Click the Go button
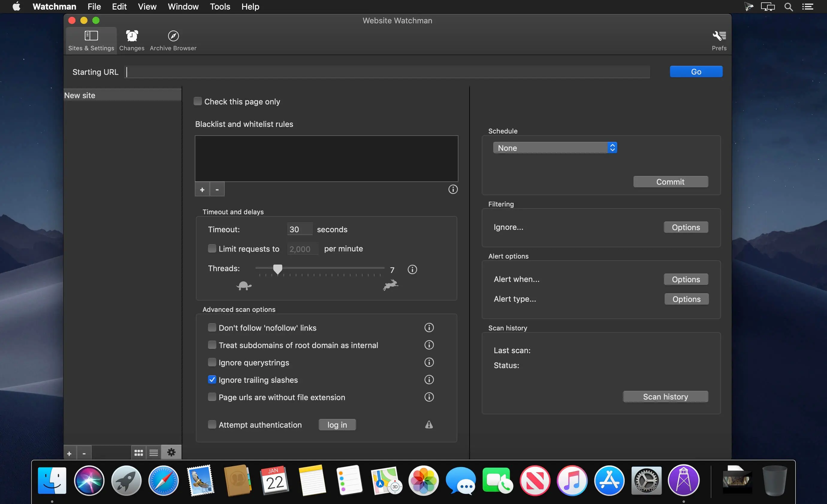This screenshot has height=504, width=827. [696, 71]
